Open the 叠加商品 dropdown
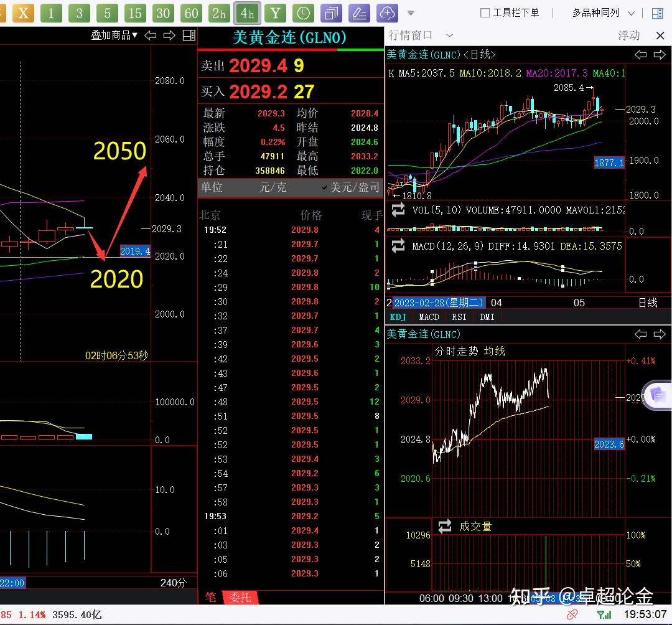 pyautogui.click(x=114, y=35)
